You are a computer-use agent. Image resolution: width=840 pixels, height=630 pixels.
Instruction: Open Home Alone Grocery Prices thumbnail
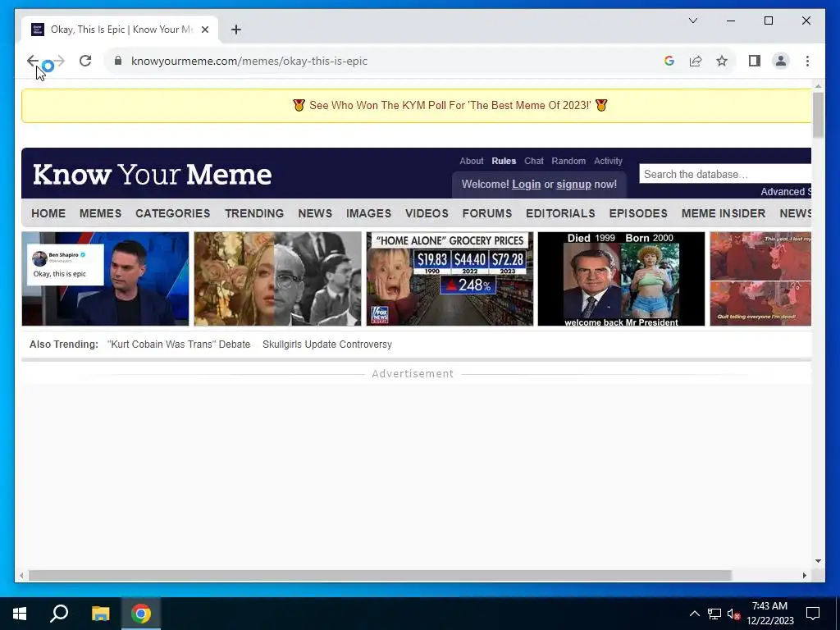tap(450, 279)
